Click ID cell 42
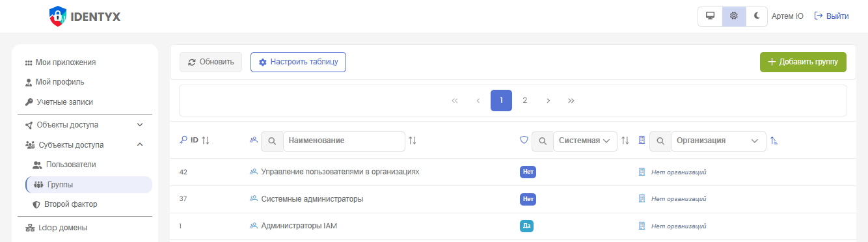 click(183, 172)
